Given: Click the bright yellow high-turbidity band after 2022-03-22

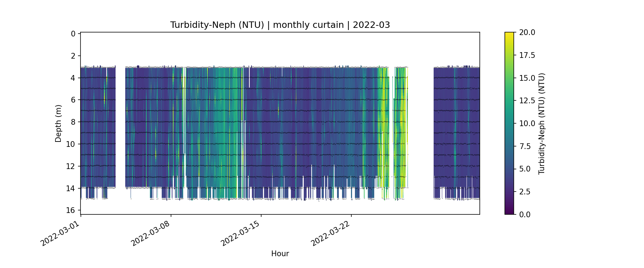Looking at the screenshot, I should click(384, 125).
